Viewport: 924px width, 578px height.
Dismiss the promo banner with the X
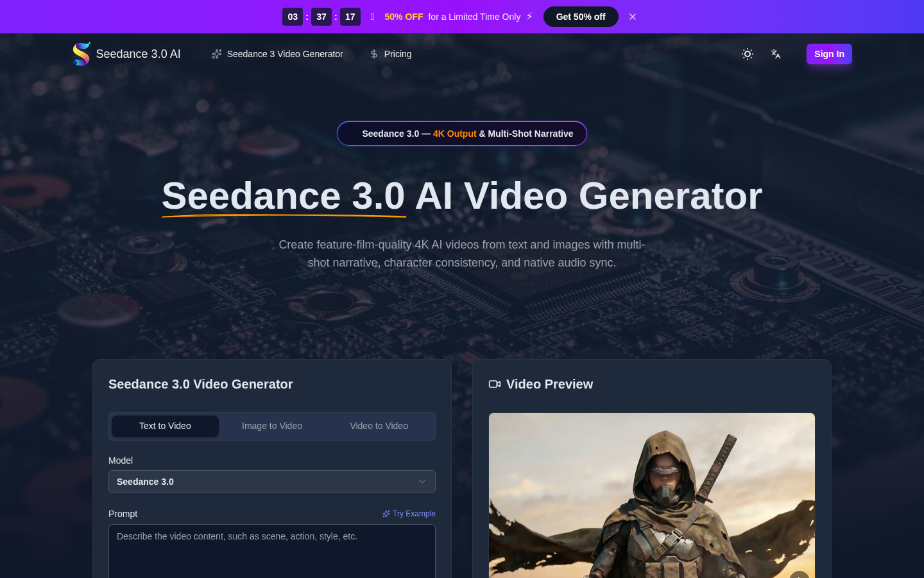coord(633,17)
